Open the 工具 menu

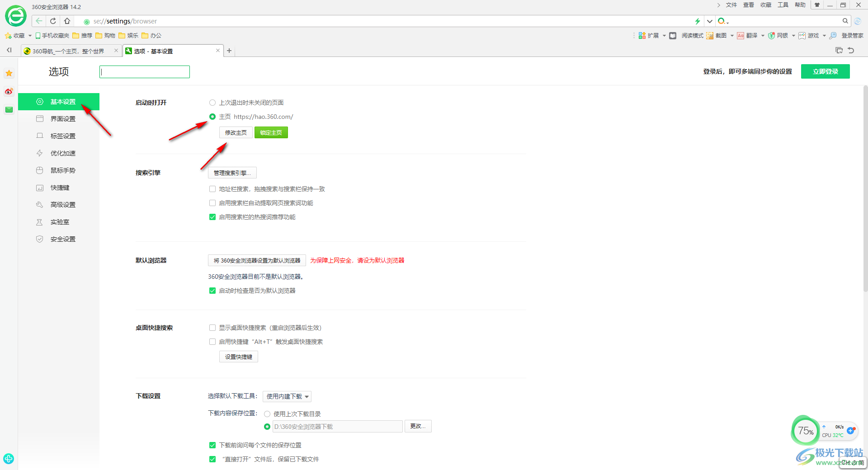[783, 5]
